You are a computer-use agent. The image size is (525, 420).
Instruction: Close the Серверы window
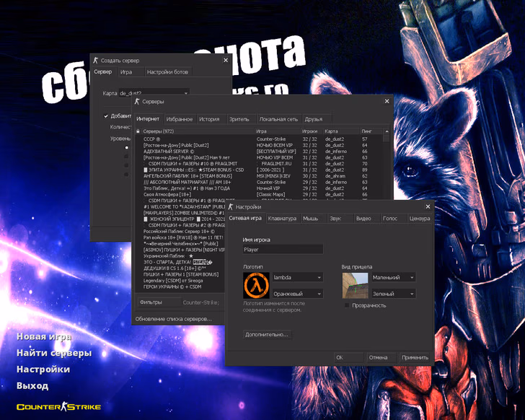(387, 102)
